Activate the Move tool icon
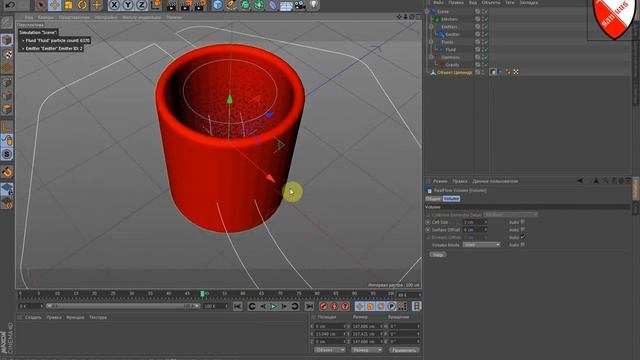Image resolution: width=640 pixels, height=360 pixels. 54,5
